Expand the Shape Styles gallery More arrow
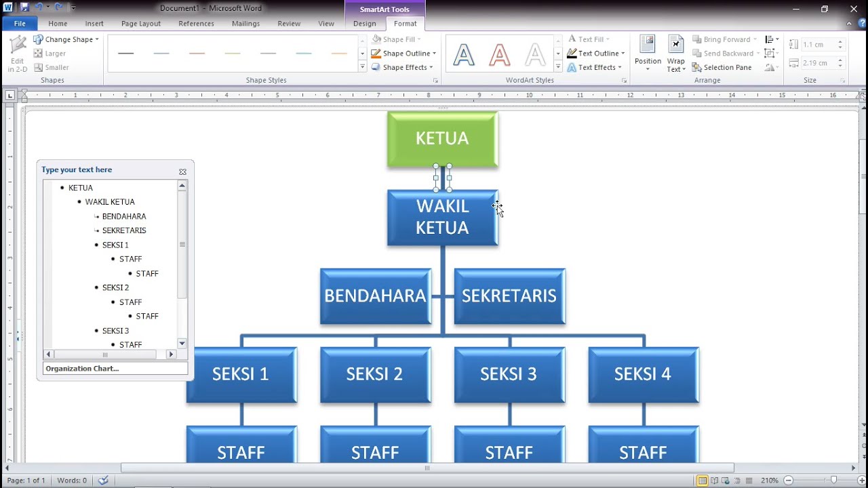The width and height of the screenshot is (868, 488). click(x=362, y=67)
